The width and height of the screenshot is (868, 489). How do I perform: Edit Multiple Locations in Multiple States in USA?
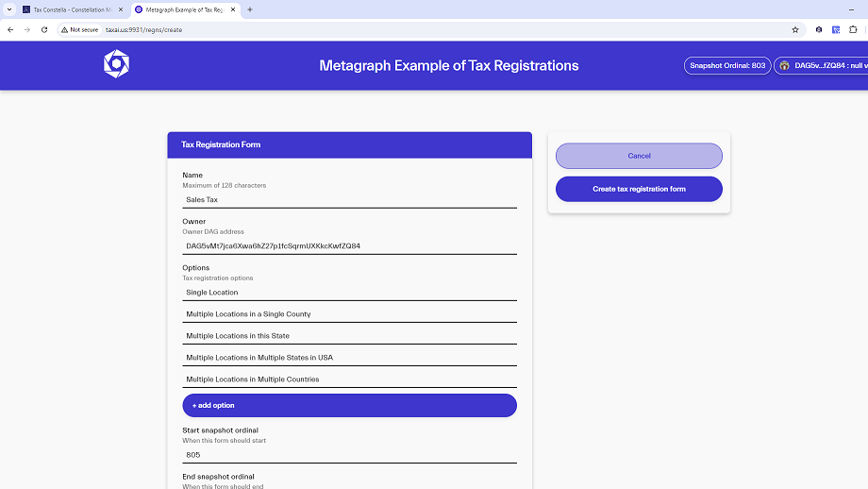[349, 358]
